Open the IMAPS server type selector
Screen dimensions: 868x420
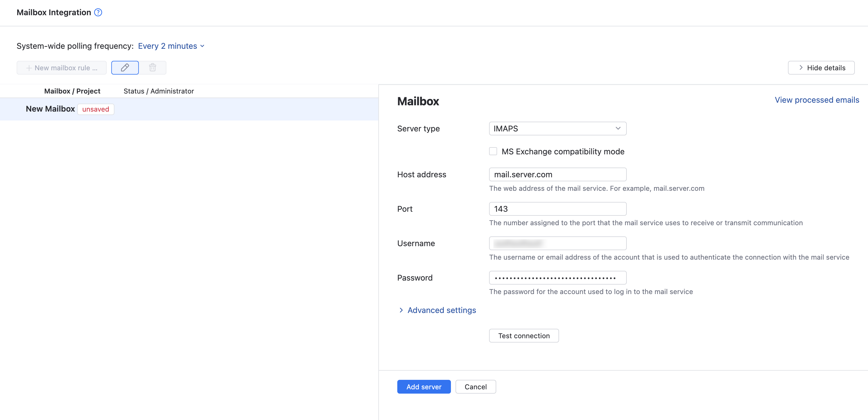point(557,129)
